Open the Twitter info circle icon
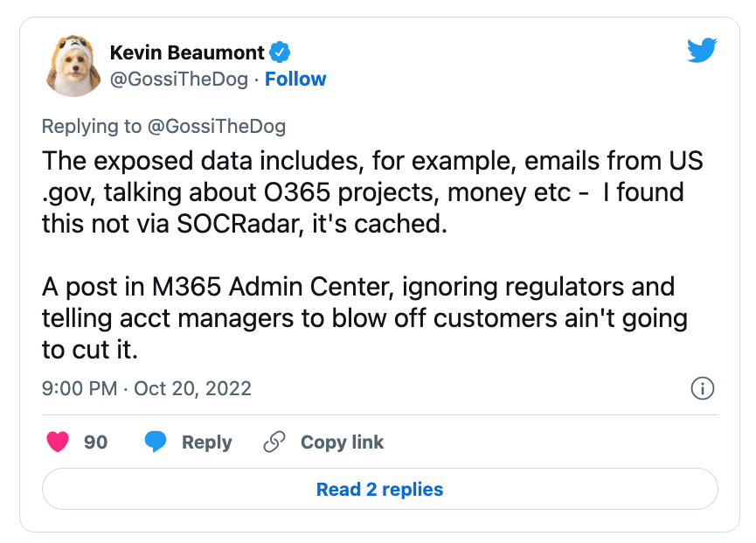Viewport: 756px width, 543px height. 703,388
